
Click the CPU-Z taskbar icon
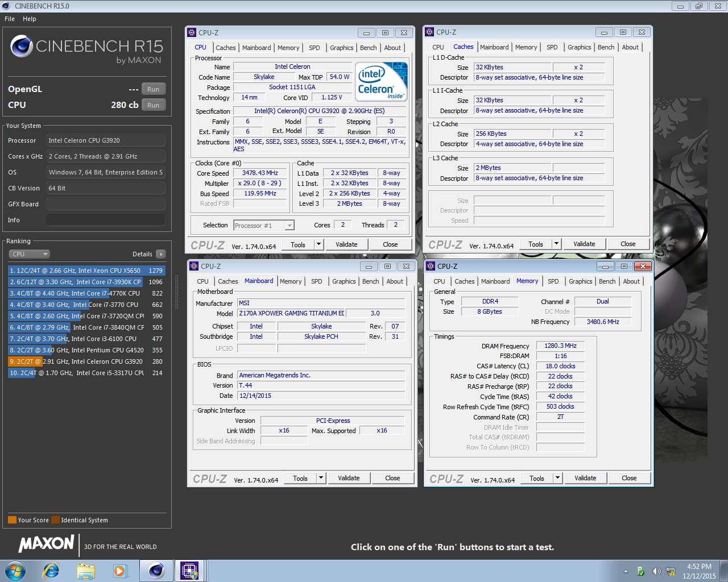coord(189,571)
